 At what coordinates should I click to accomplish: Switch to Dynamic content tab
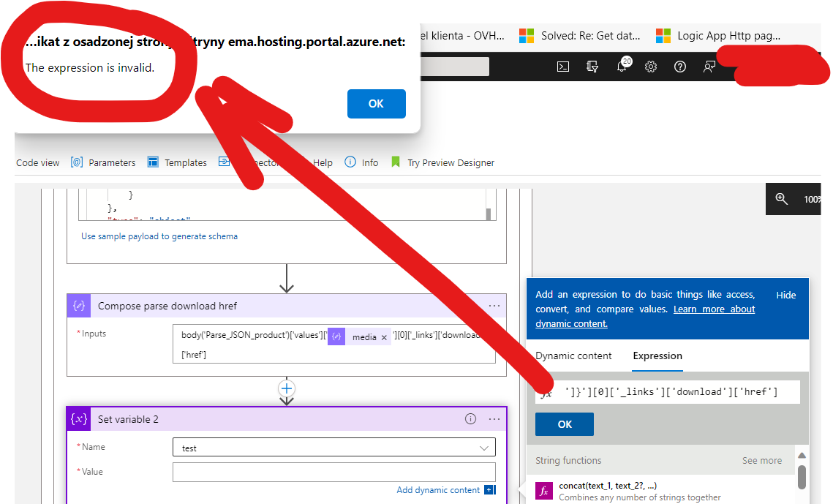[x=573, y=356]
